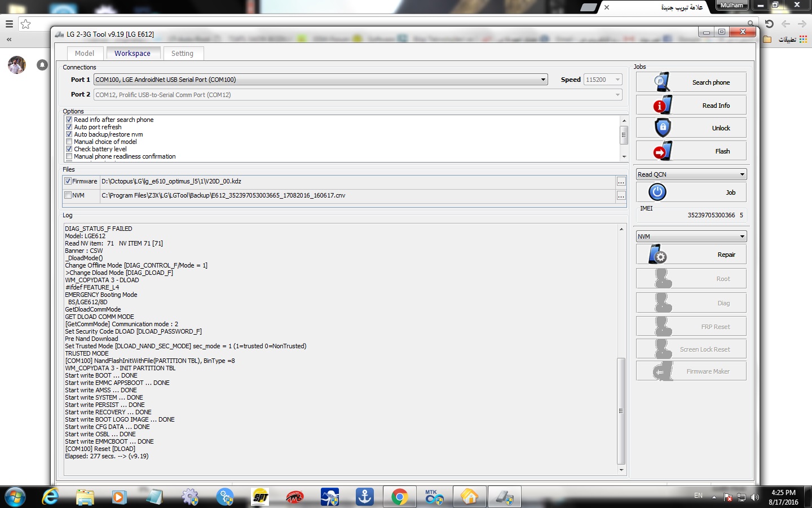
Task: Click the Flash button label
Action: [x=722, y=151]
